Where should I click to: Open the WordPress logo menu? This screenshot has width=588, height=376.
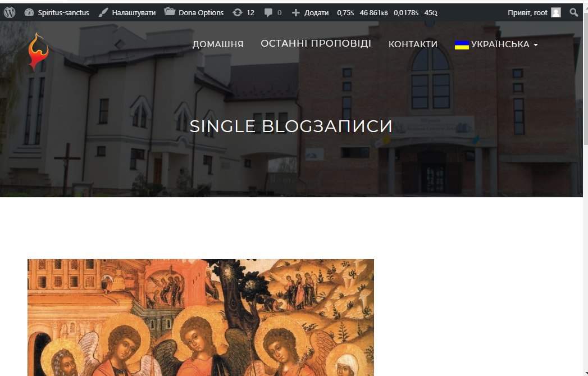point(10,12)
